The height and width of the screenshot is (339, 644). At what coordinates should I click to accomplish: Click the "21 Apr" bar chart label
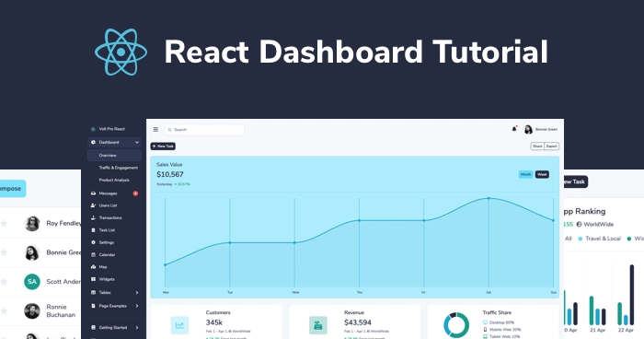pos(598,331)
